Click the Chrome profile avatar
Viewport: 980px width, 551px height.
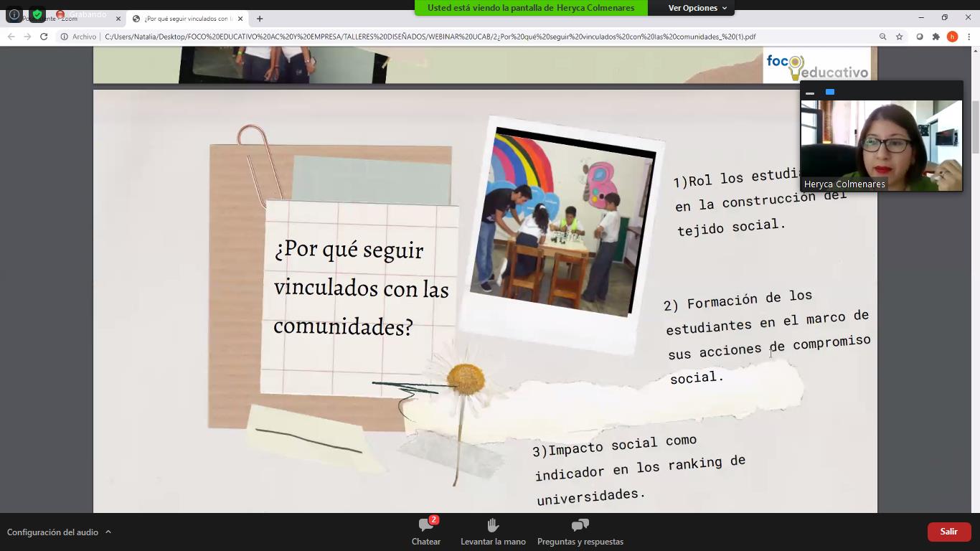click(952, 37)
